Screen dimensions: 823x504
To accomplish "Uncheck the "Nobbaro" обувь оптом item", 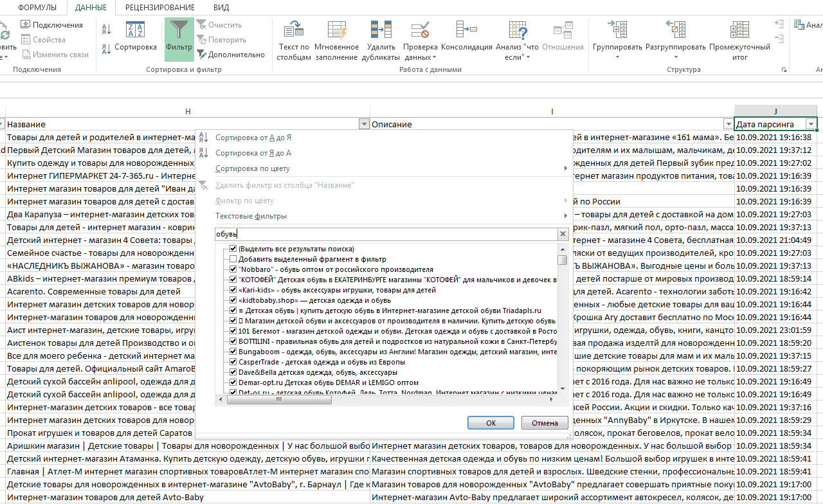I will click(x=233, y=269).
